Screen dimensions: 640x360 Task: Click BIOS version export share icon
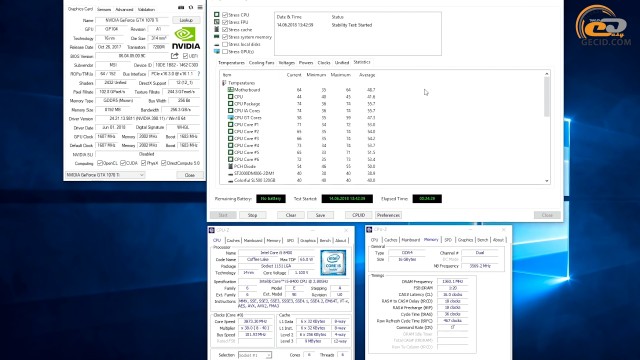click(x=175, y=56)
